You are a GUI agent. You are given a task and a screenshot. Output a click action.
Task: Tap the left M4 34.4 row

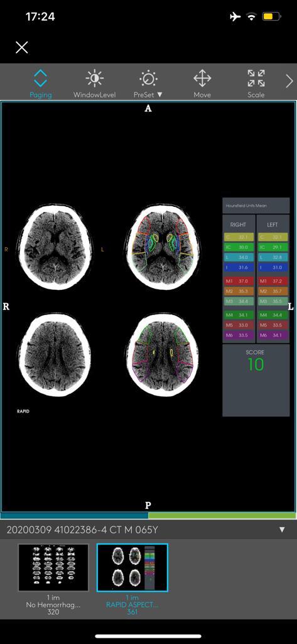coord(273,315)
